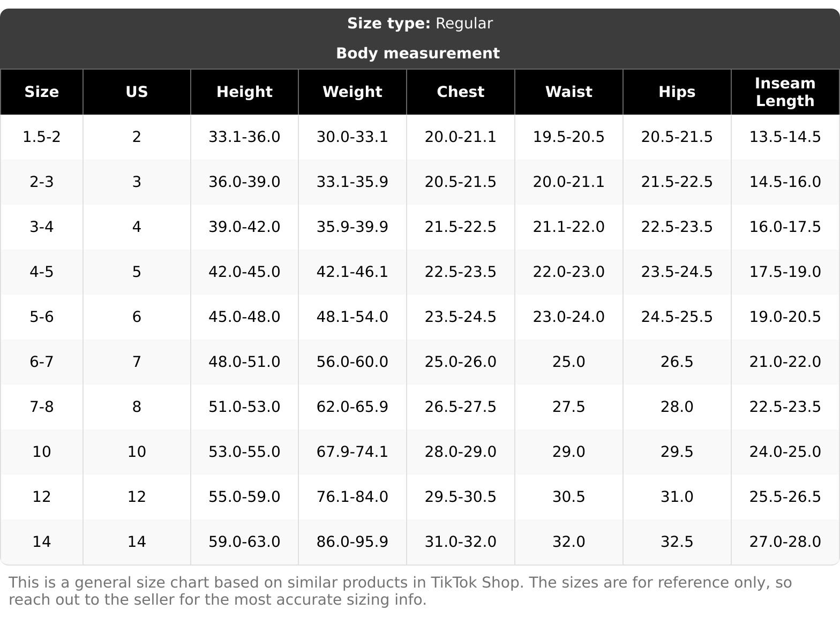
Task: Click the size chart disclaimer text
Action: (x=400, y=591)
